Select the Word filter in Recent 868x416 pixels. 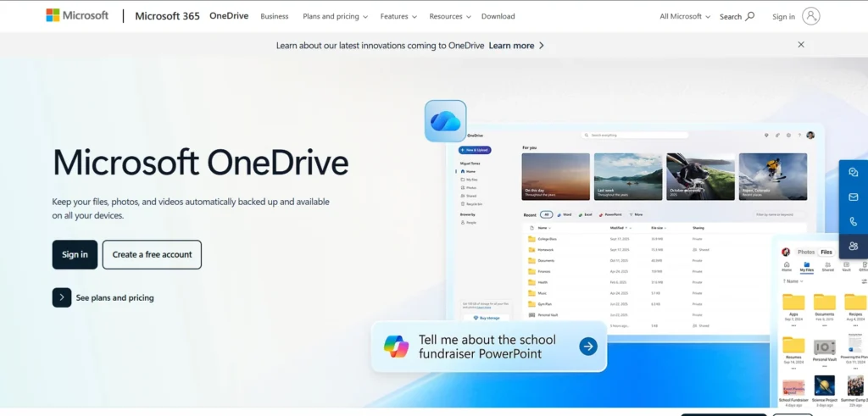[x=565, y=214]
